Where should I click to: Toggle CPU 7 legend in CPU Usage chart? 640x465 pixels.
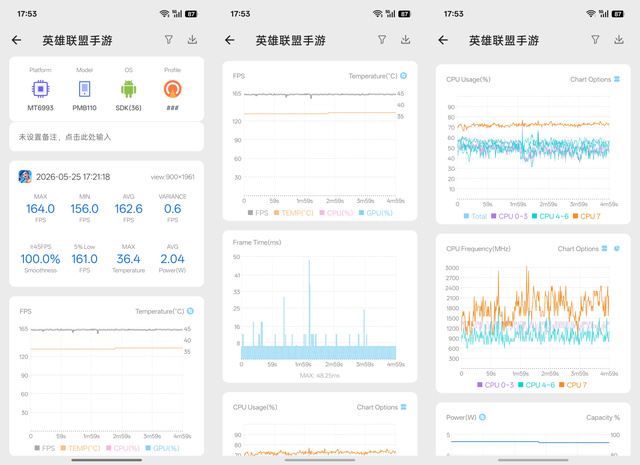click(587, 216)
